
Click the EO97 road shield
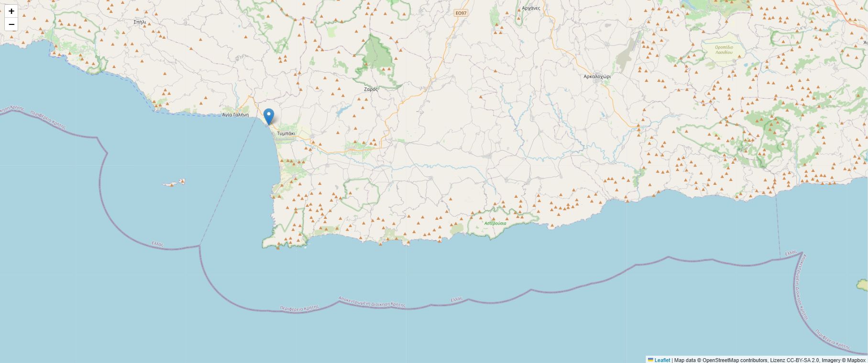click(461, 13)
